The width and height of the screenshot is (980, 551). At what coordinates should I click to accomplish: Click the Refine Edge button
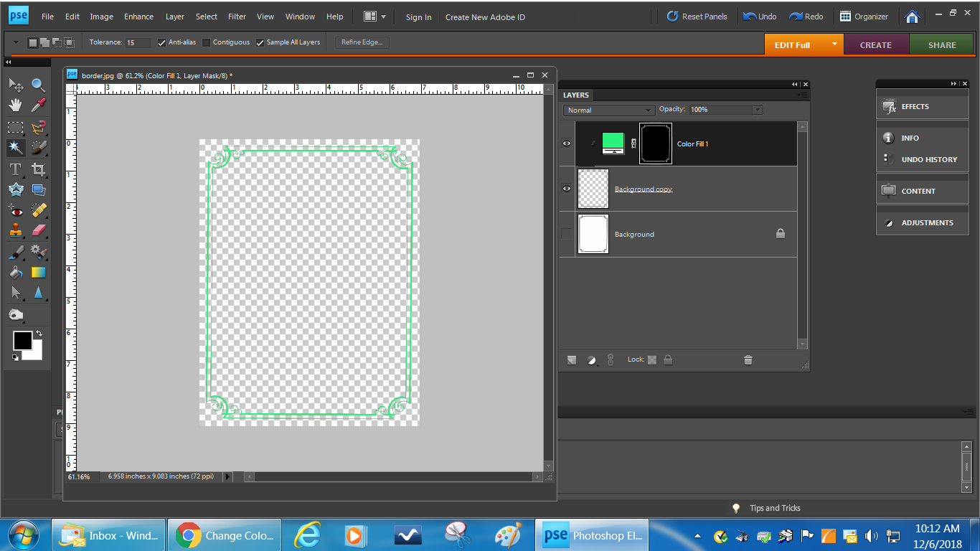pos(362,42)
